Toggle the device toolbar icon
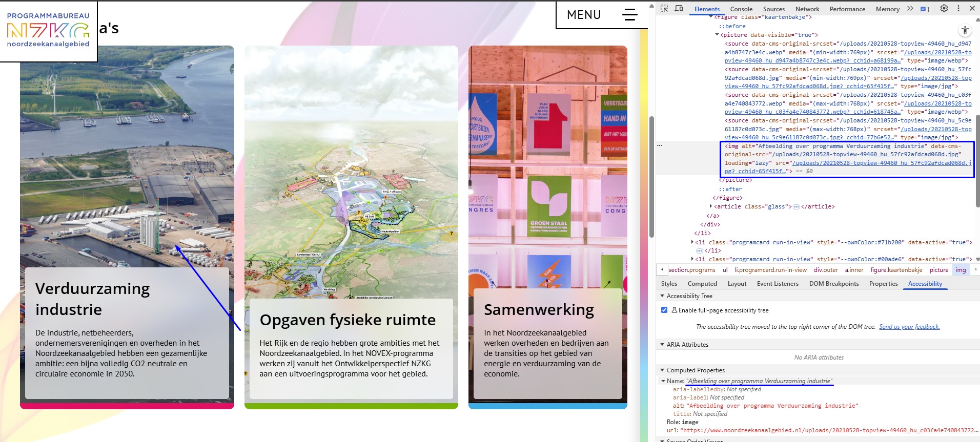Screen dimensions: 980x442 (679, 9)
